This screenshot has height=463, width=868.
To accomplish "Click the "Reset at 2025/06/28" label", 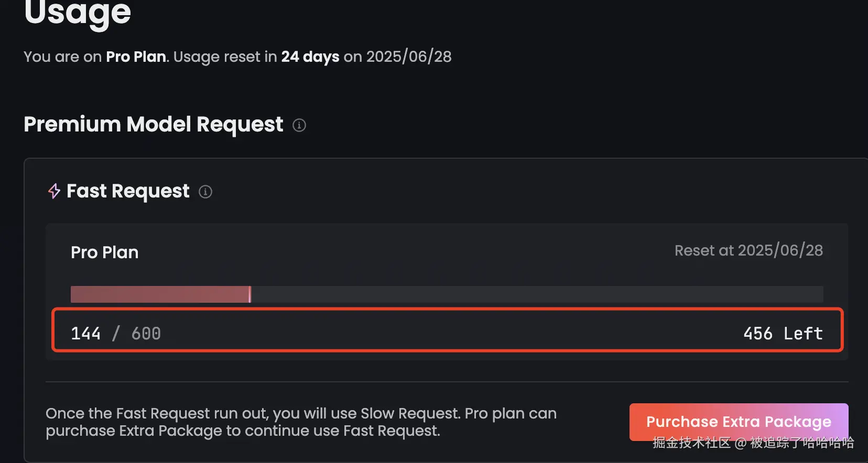I will click(x=748, y=250).
